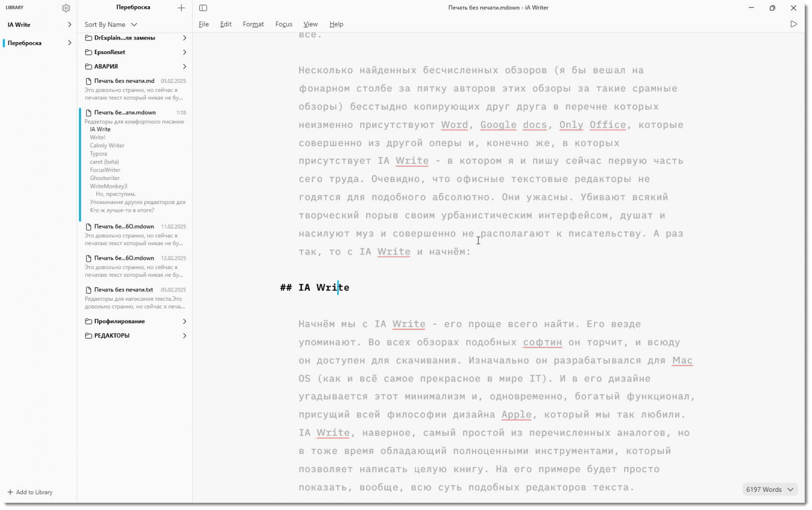
Task: Click the underlined word Office in editor
Action: [x=607, y=125]
